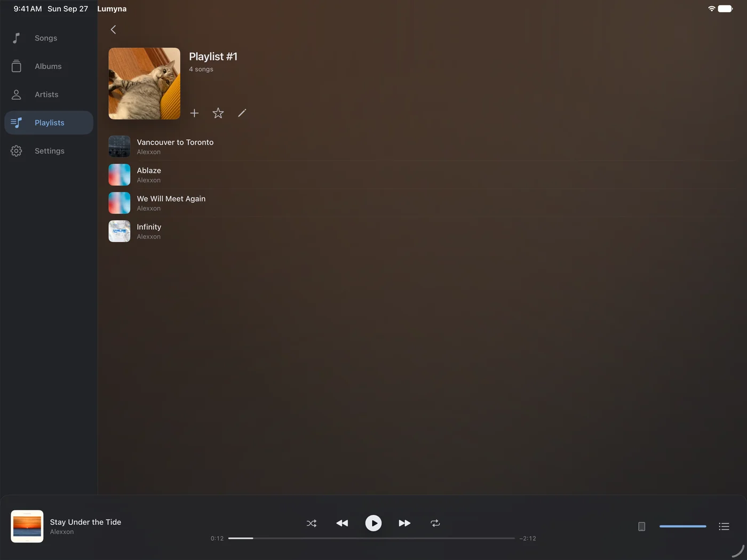
Task: Seek within the song progress bar
Action: tap(371, 538)
